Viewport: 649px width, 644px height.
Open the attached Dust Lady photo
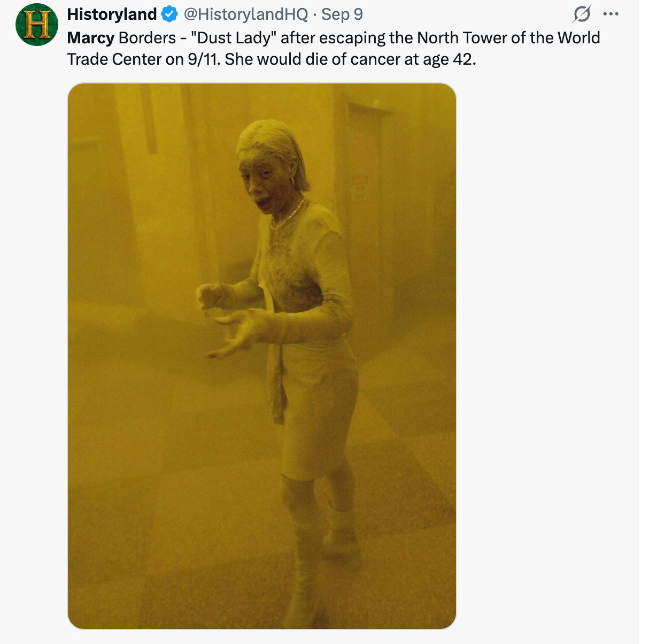pos(262,356)
